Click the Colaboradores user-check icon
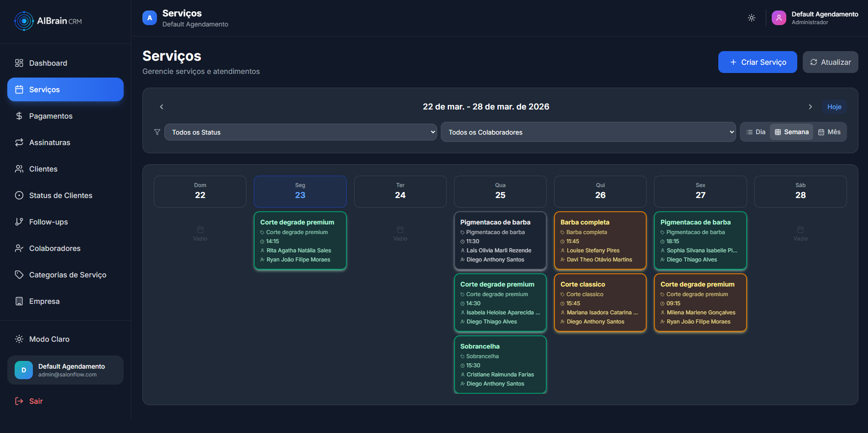The width and height of the screenshot is (868, 433). pos(19,248)
